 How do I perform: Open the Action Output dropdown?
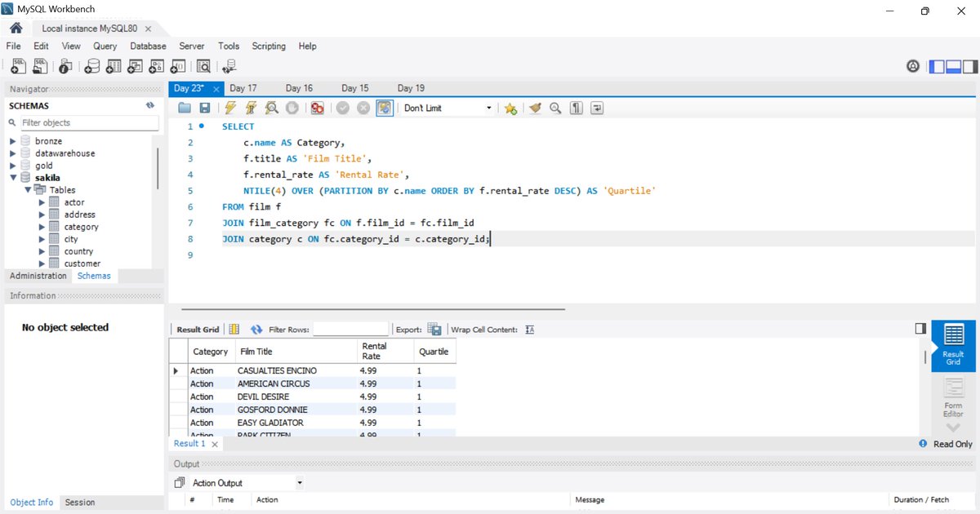[246, 483]
